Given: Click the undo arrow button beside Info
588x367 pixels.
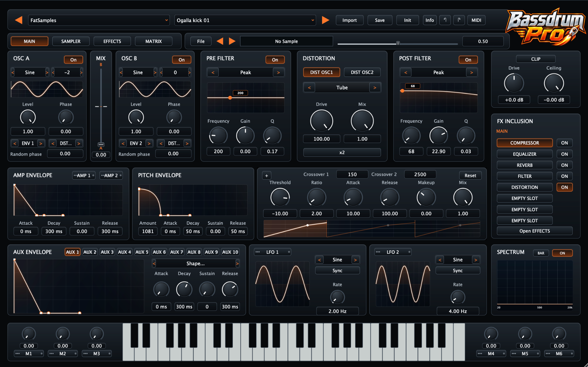Looking at the screenshot, I should coord(445,20).
